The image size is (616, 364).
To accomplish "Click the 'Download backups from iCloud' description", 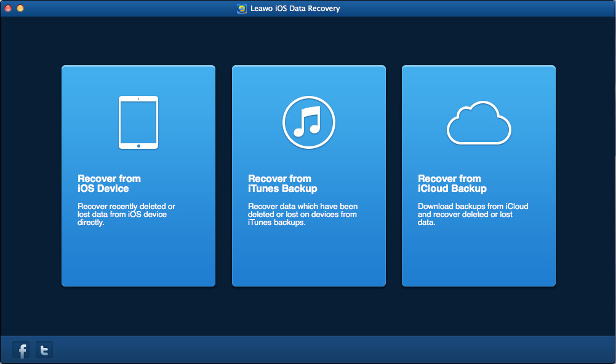I will (473, 215).
